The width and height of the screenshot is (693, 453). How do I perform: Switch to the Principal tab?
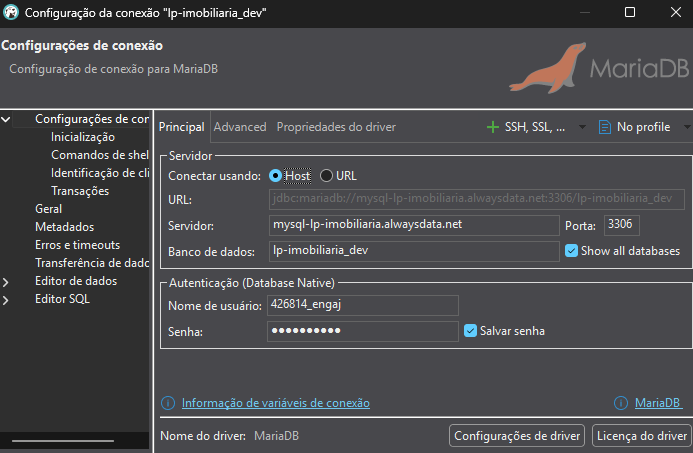[x=182, y=127]
